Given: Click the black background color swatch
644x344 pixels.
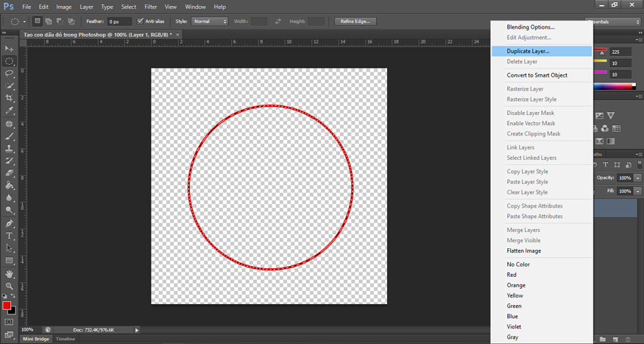Looking at the screenshot, I should coord(13,311).
